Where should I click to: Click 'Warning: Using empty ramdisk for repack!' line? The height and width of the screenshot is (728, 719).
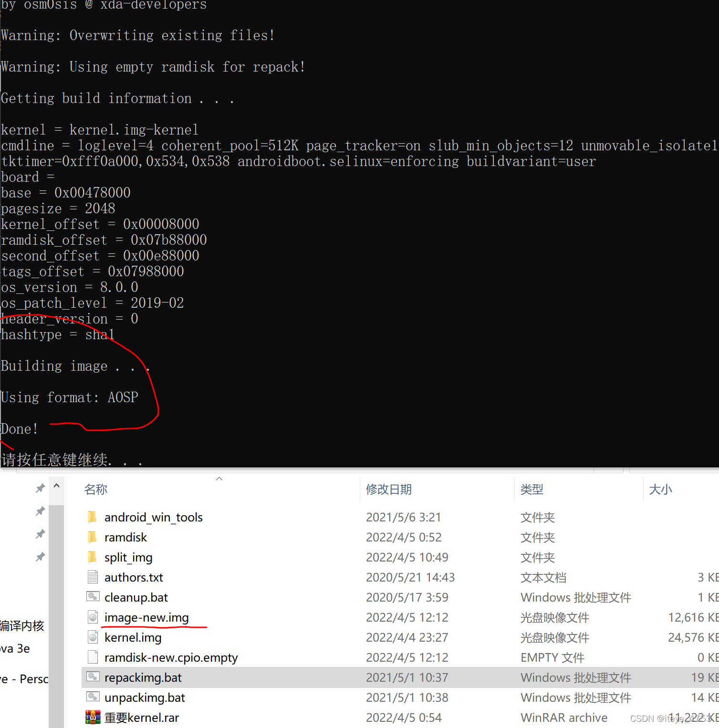pos(153,67)
